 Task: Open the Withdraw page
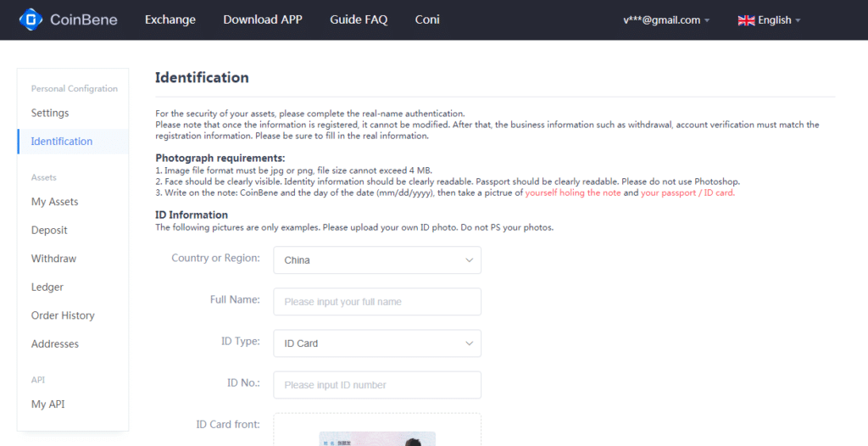coord(53,259)
